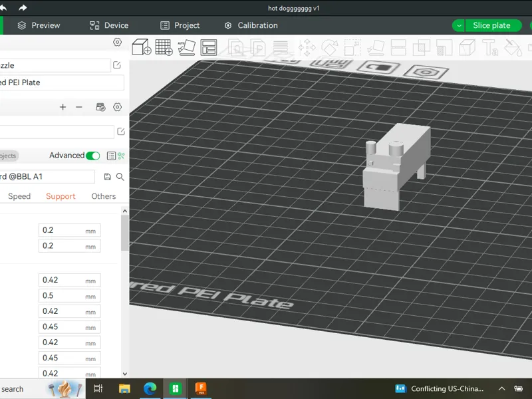
Task: Click the Auto orient toolbar icon
Action: [187, 47]
